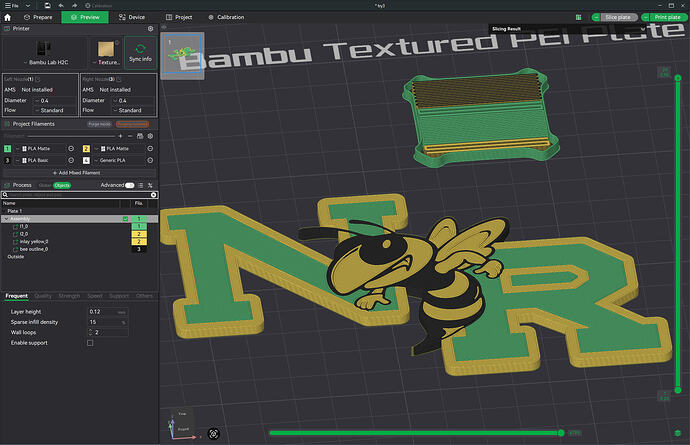This screenshot has width=690, height=445.
Task: Open the File menu dropdown arrow
Action: [x=28, y=6]
